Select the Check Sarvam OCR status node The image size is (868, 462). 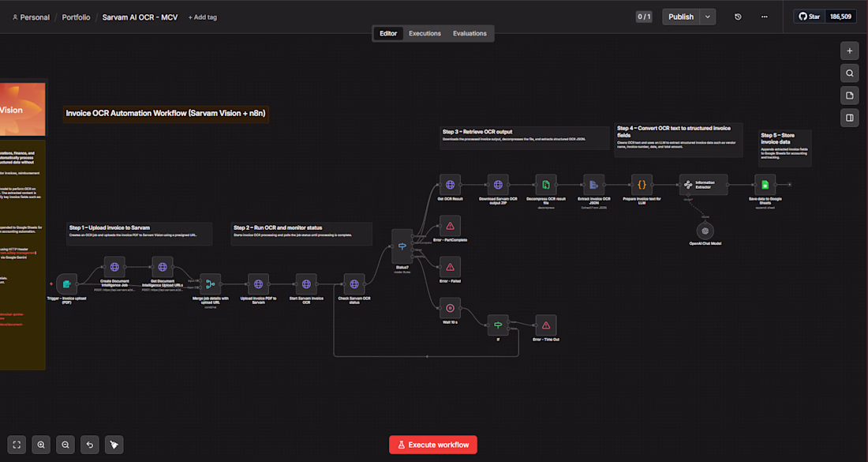(x=354, y=284)
